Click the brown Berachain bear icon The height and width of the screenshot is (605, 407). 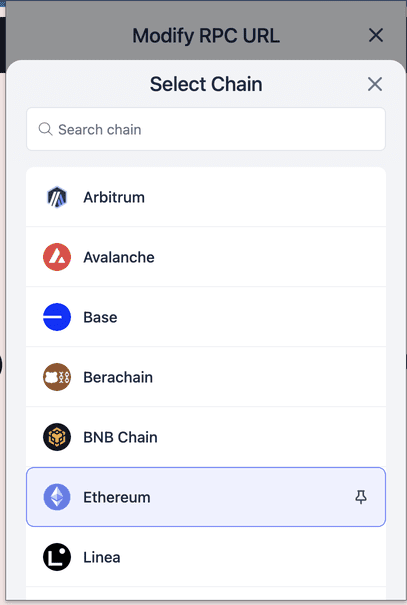point(57,377)
